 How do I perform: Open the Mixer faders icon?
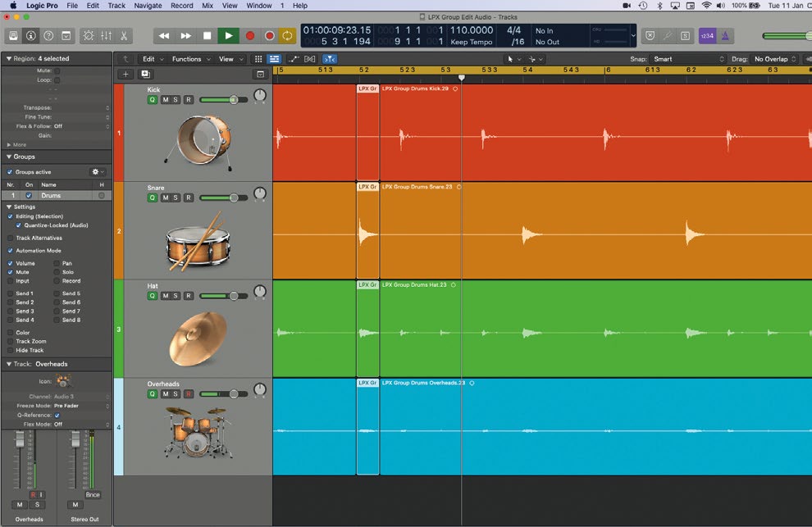(106, 36)
